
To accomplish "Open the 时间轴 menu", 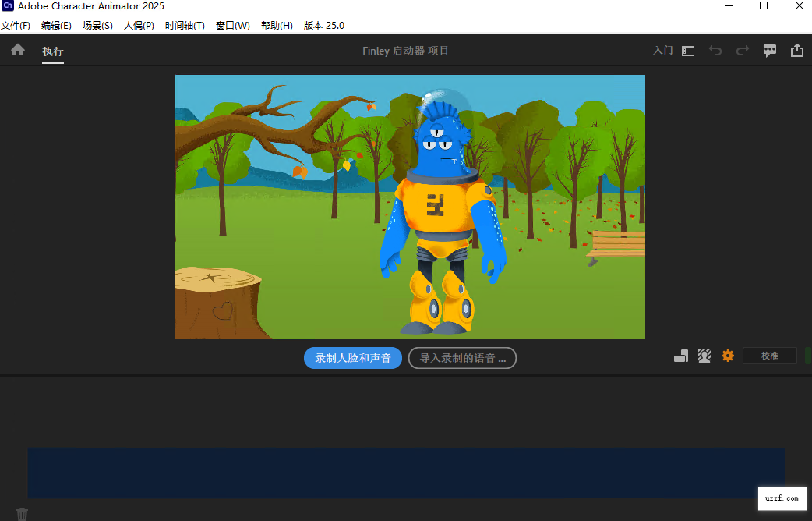I will (185, 25).
